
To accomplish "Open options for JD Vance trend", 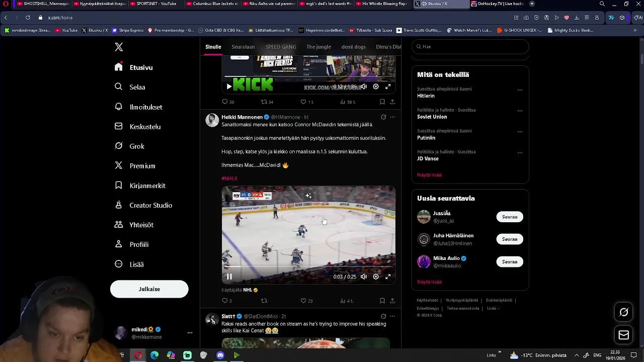I will [x=520, y=152].
